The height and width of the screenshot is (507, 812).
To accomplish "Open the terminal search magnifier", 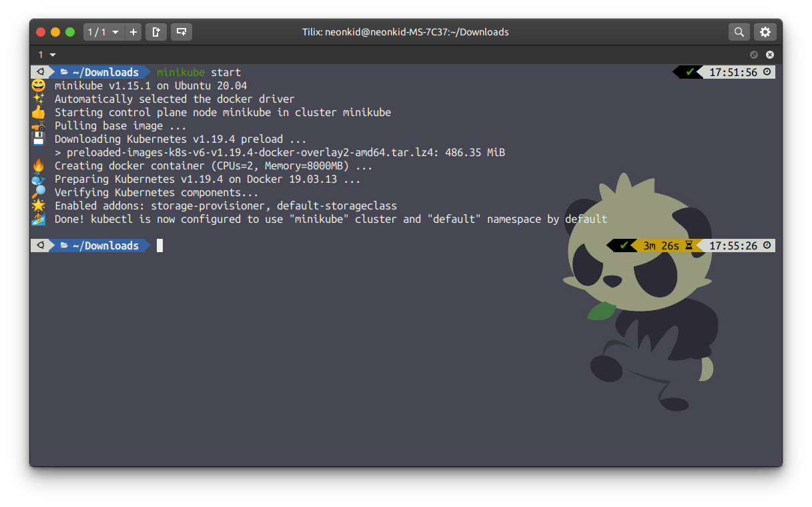I will tap(739, 31).
